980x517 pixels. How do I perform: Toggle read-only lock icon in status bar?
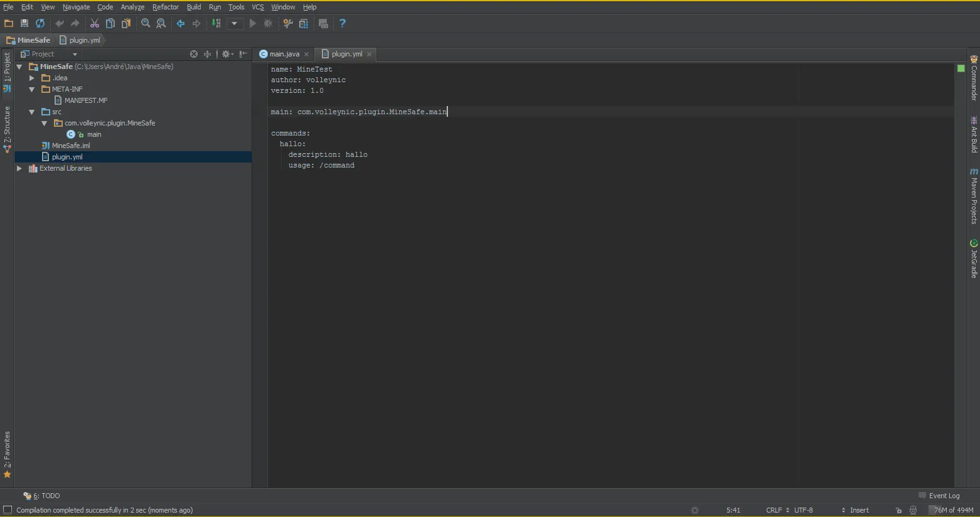[x=898, y=510]
